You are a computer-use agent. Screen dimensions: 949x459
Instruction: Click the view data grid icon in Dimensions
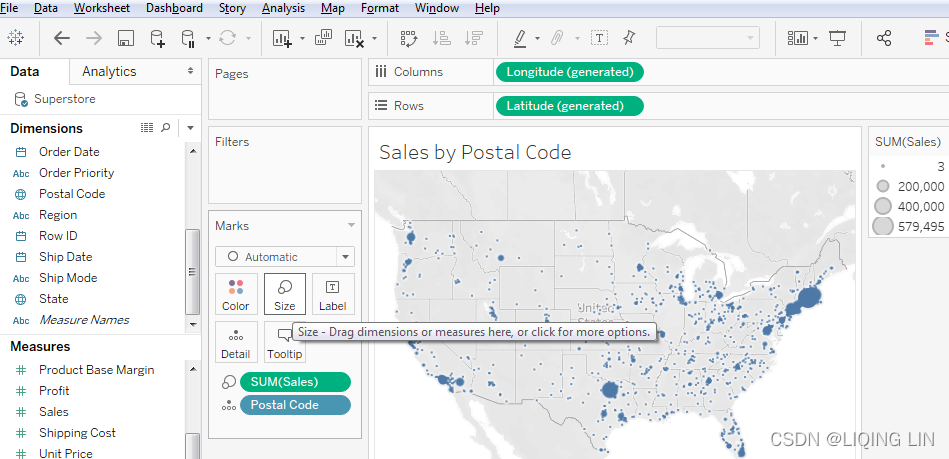147,128
